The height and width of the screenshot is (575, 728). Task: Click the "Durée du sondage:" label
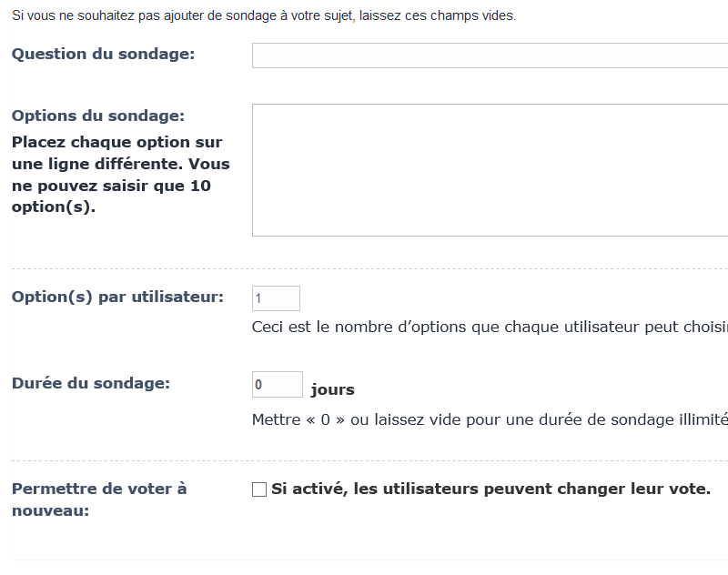91,383
